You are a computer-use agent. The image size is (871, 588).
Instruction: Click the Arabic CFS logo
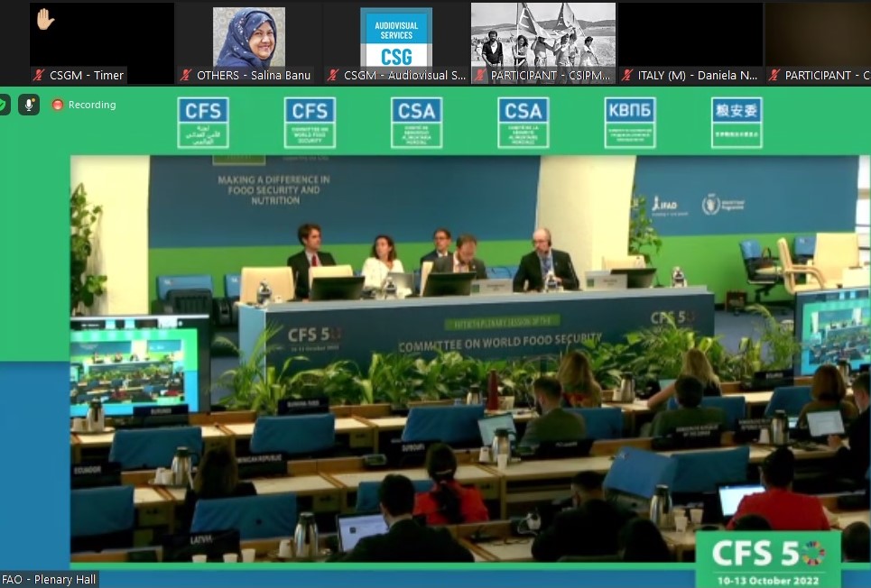coord(203,123)
